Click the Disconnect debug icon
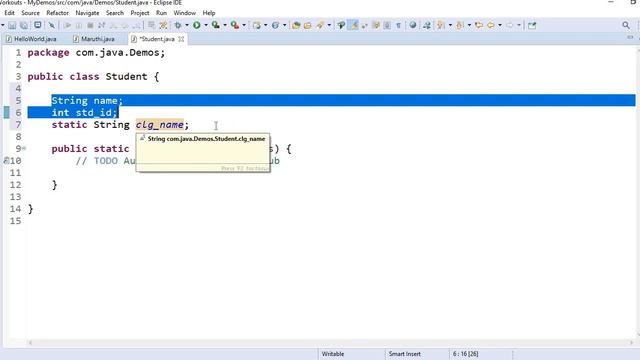This screenshot has height=360, width=640. click(x=102, y=25)
